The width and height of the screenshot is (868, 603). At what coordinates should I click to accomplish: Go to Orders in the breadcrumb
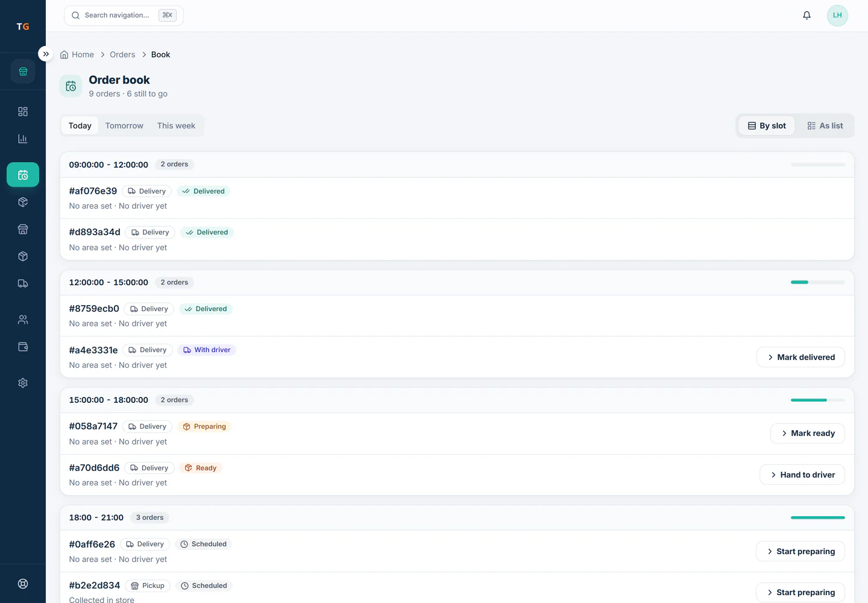click(x=122, y=54)
